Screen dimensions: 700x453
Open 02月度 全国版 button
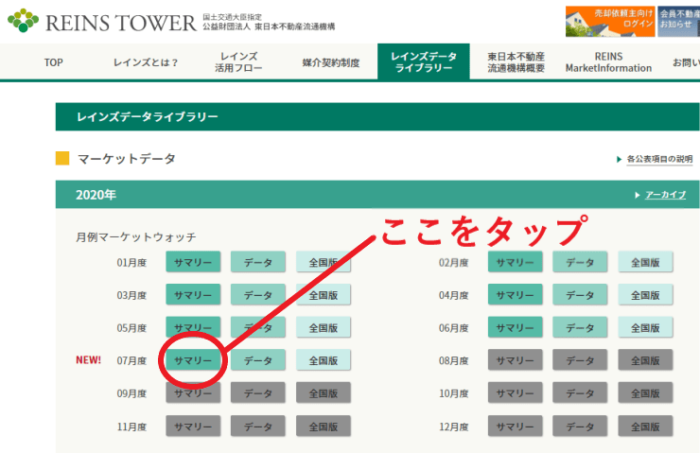tap(645, 262)
